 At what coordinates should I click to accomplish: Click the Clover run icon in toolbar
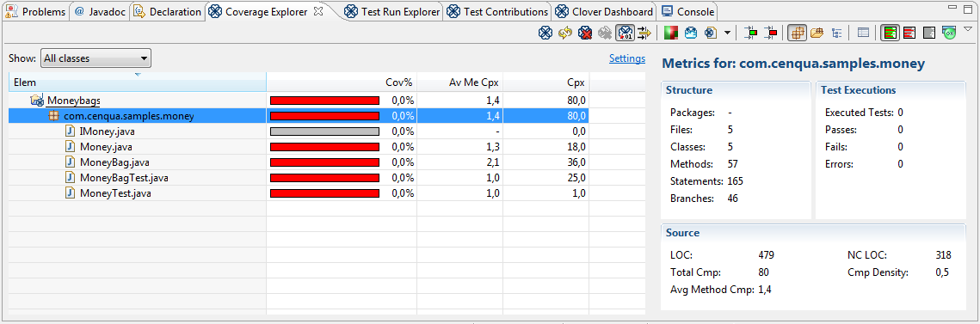[545, 33]
